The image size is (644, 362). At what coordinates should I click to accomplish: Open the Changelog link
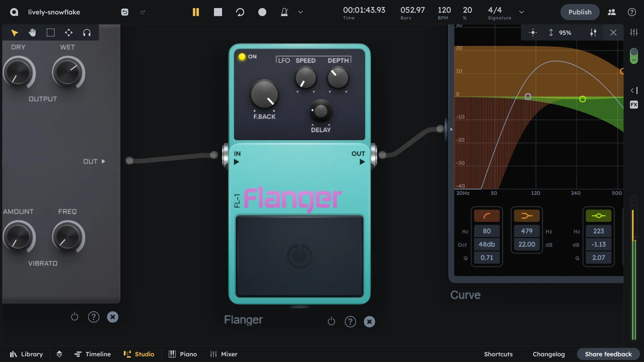pyautogui.click(x=549, y=354)
